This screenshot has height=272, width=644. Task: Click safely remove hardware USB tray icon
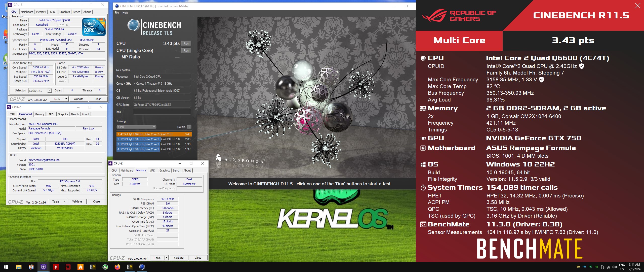(x=602, y=267)
